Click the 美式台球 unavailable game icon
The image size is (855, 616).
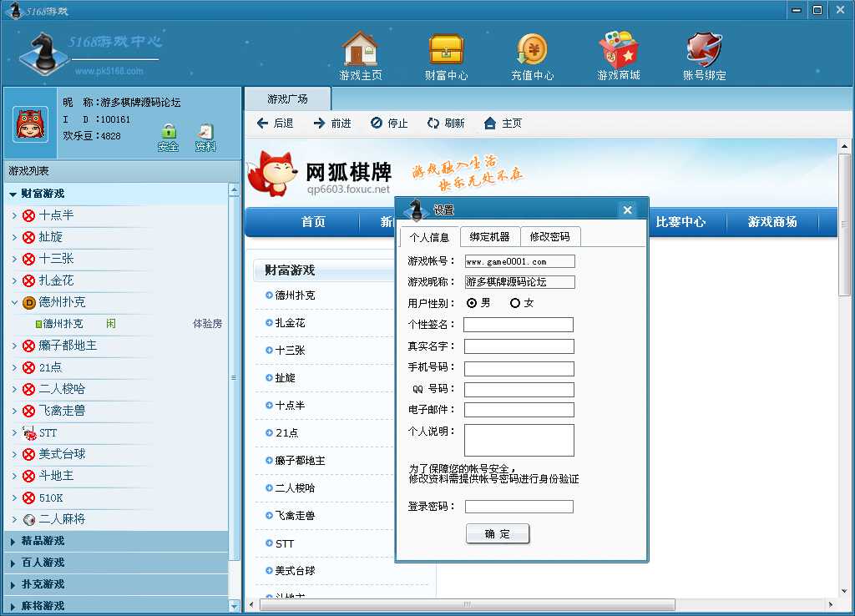click(x=29, y=455)
